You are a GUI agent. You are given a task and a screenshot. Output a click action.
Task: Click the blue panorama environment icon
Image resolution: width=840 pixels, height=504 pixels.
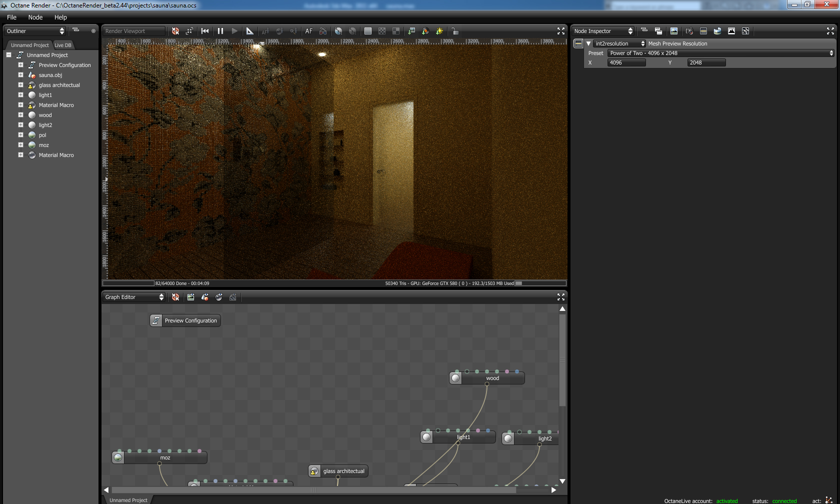(717, 31)
